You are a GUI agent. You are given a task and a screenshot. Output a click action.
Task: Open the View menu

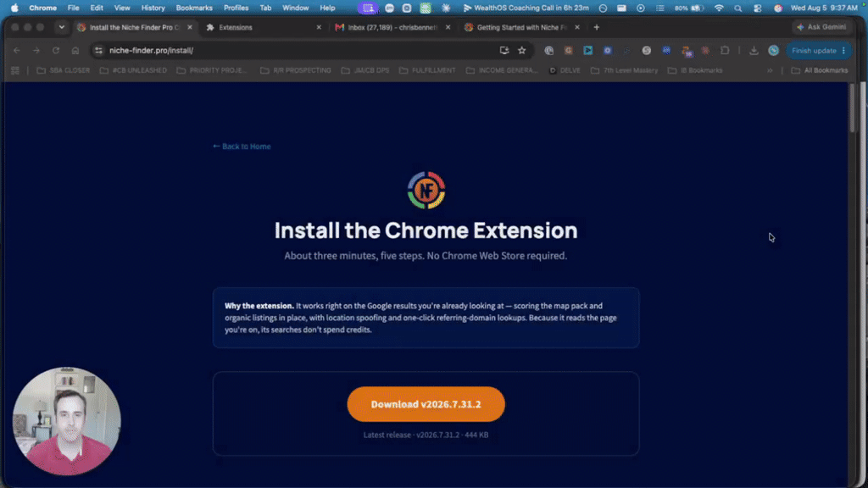click(x=122, y=8)
